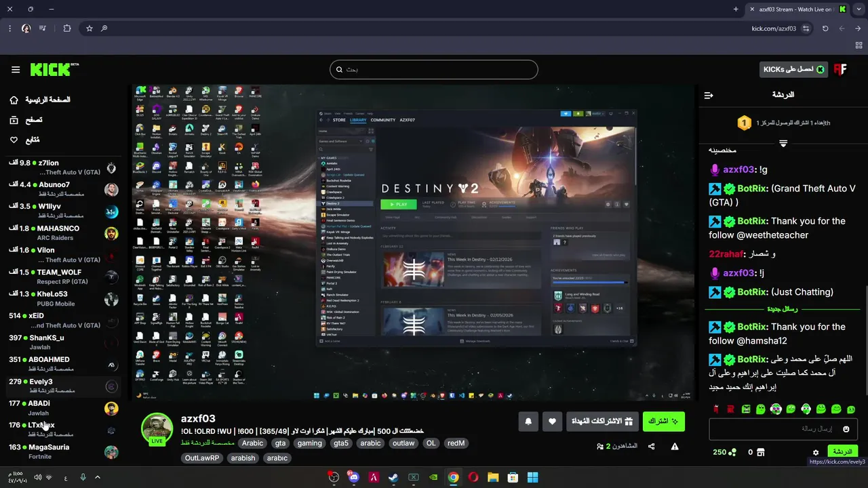Open browser extensions puzzle icon
868x488 pixels.
(66, 28)
